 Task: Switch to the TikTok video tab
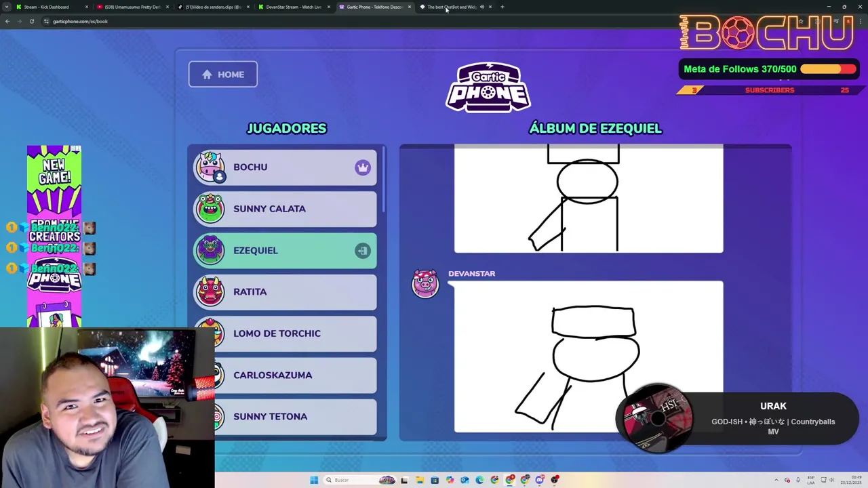click(213, 7)
